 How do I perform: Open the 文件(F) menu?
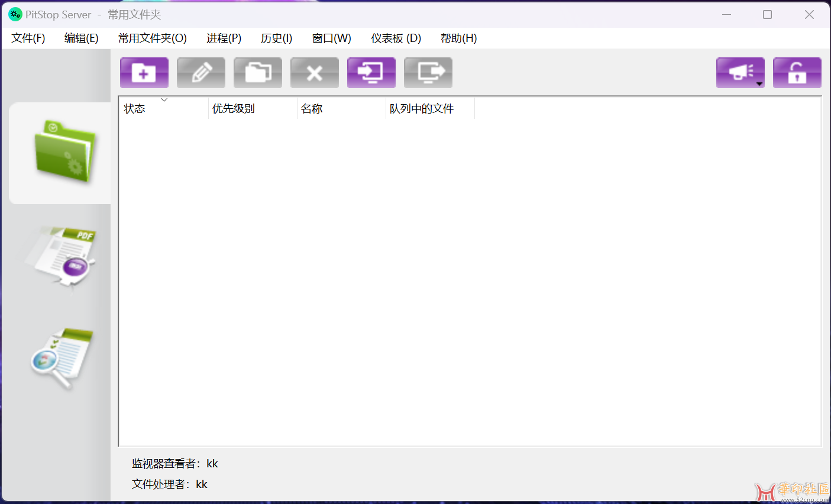coord(28,38)
